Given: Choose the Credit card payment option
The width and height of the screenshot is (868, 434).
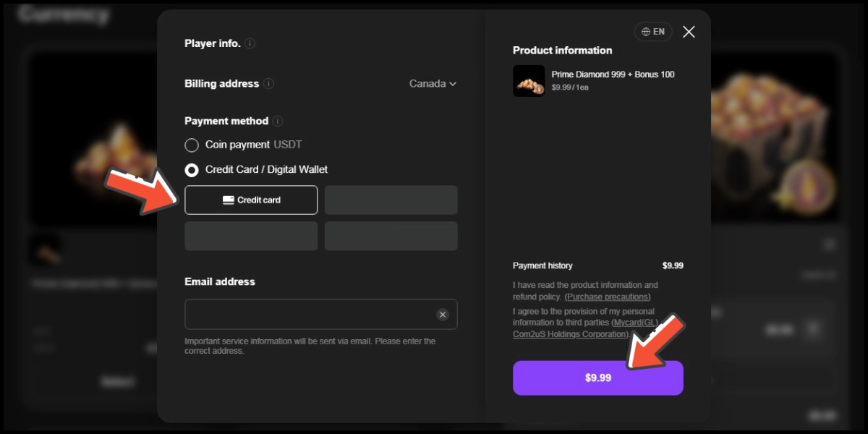Looking at the screenshot, I should tap(251, 200).
